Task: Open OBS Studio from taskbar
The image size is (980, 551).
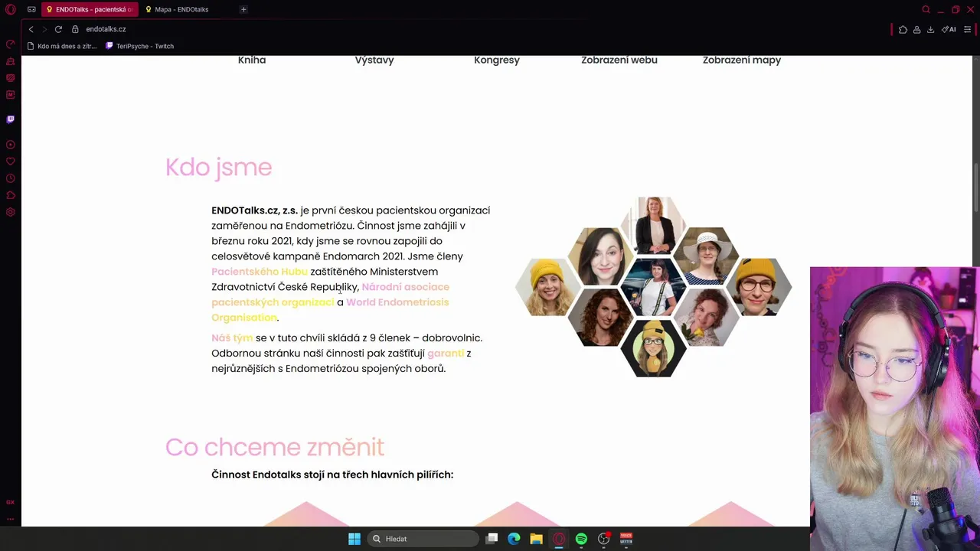Action: pyautogui.click(x=603, y=539)
